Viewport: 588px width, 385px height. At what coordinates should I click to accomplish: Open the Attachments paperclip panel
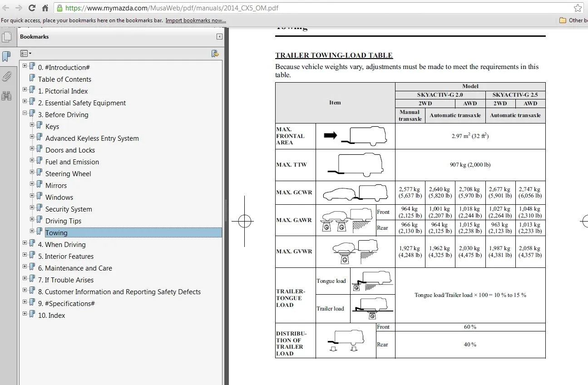point(7,76)
